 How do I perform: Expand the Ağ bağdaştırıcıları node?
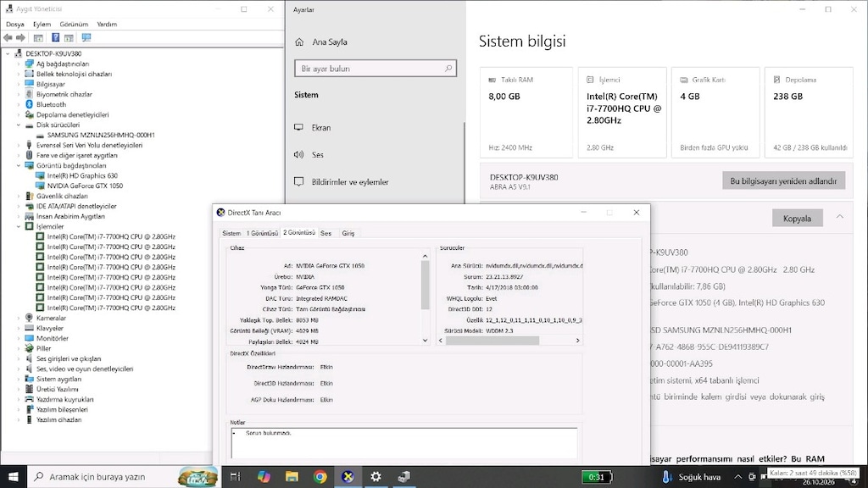click(19, 64)
